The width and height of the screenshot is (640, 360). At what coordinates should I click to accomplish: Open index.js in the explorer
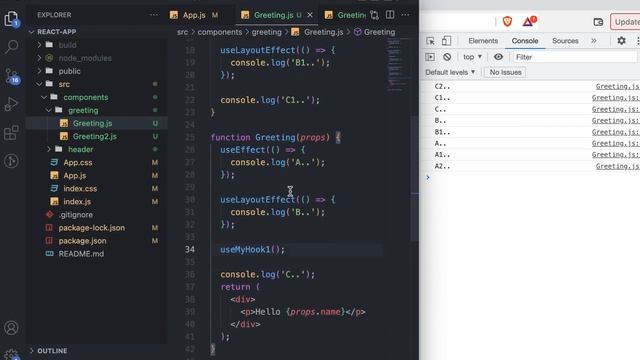[77, 202]
